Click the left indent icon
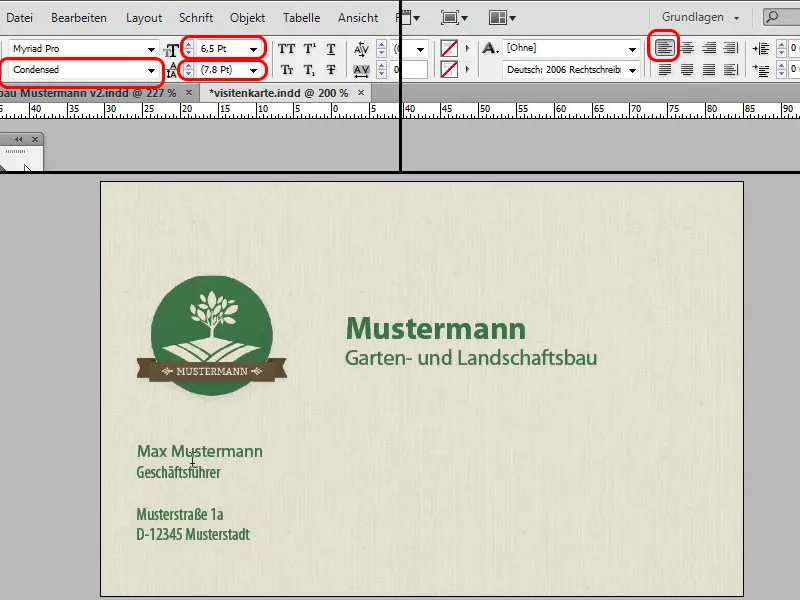This screenshot has height=600, width=800. [x=761, y=49]
